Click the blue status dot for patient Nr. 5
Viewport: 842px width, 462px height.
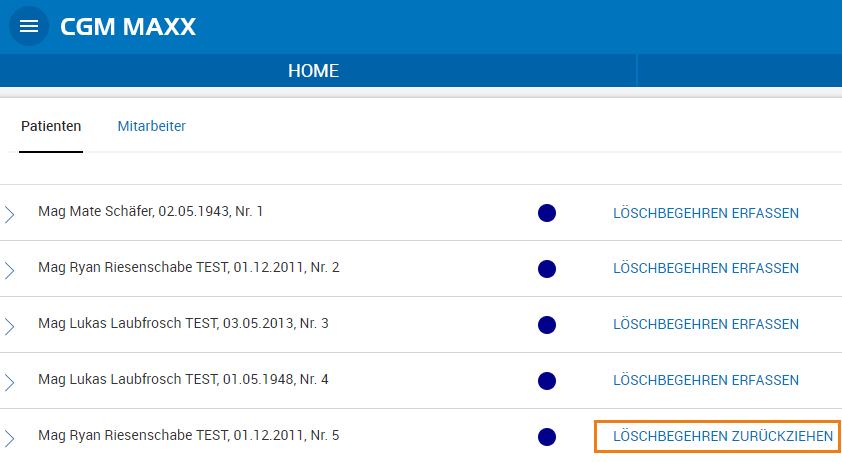click(546, 437)
